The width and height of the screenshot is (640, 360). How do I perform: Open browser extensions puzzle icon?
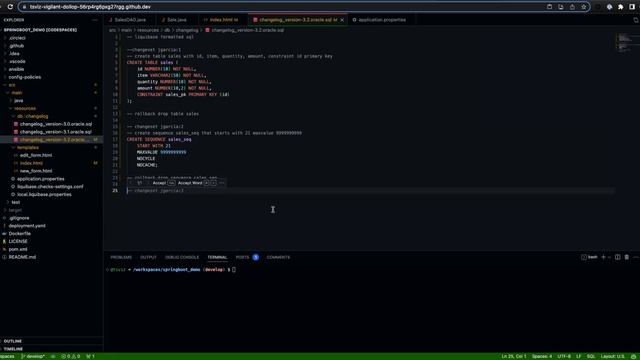[x=621, y=7]
